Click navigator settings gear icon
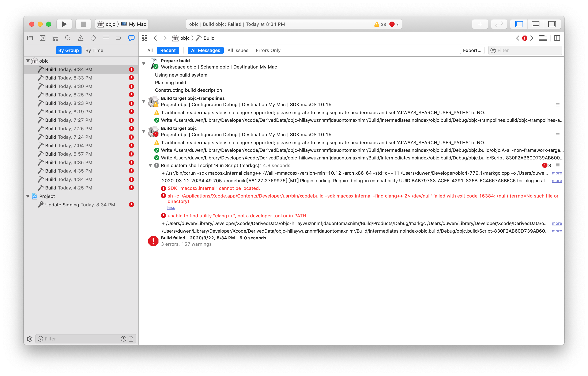This screenshot has width=588, height=376. tap(30, 339)
